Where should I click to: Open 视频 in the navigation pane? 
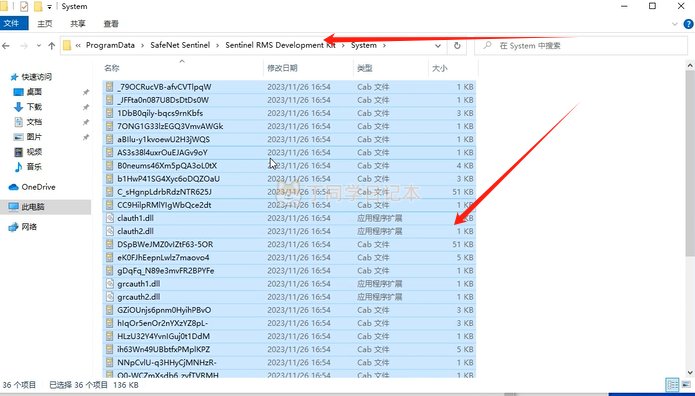[34, 152]
